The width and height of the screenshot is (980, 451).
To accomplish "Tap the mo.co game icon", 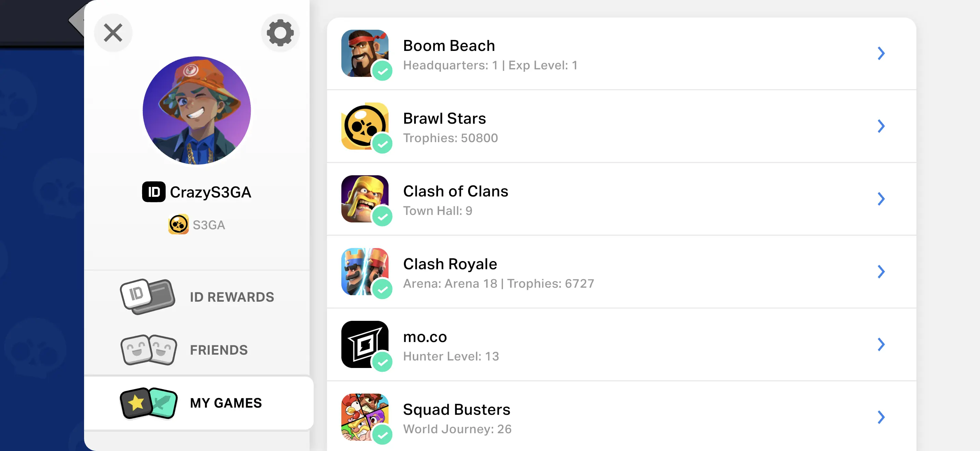I will click(365, 344).
